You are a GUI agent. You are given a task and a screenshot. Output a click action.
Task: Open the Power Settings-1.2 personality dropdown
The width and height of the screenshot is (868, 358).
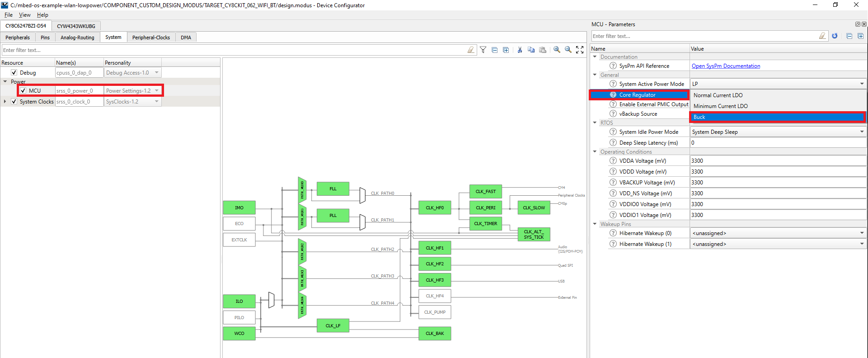pyautogui.click(x=133, y=91)
